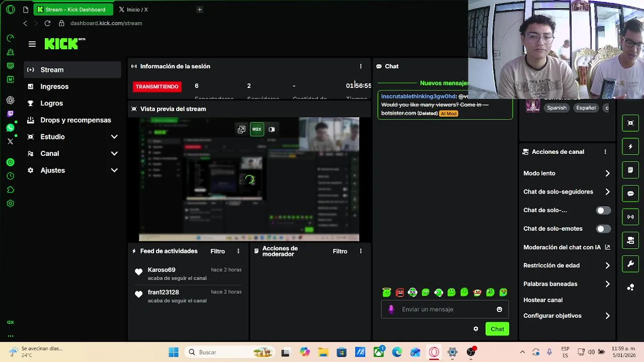Open GX Cleaner in sidebar
The image size is (644, 362).
(11, 52)
